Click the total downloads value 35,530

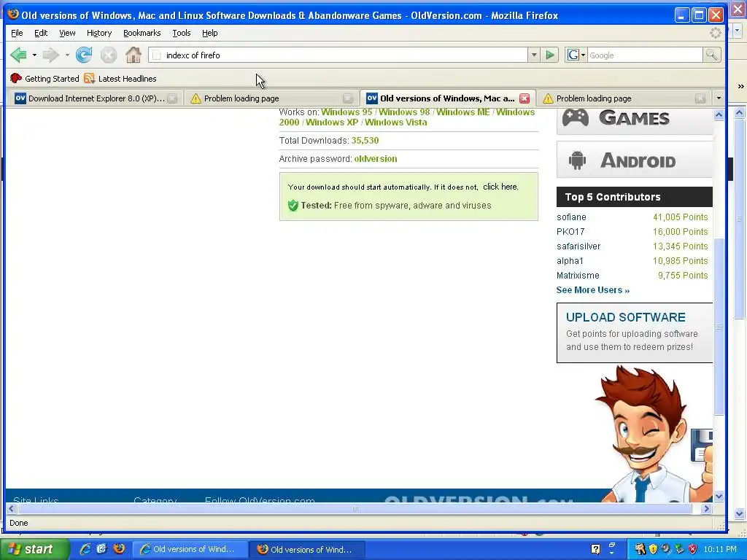[365, 141]
